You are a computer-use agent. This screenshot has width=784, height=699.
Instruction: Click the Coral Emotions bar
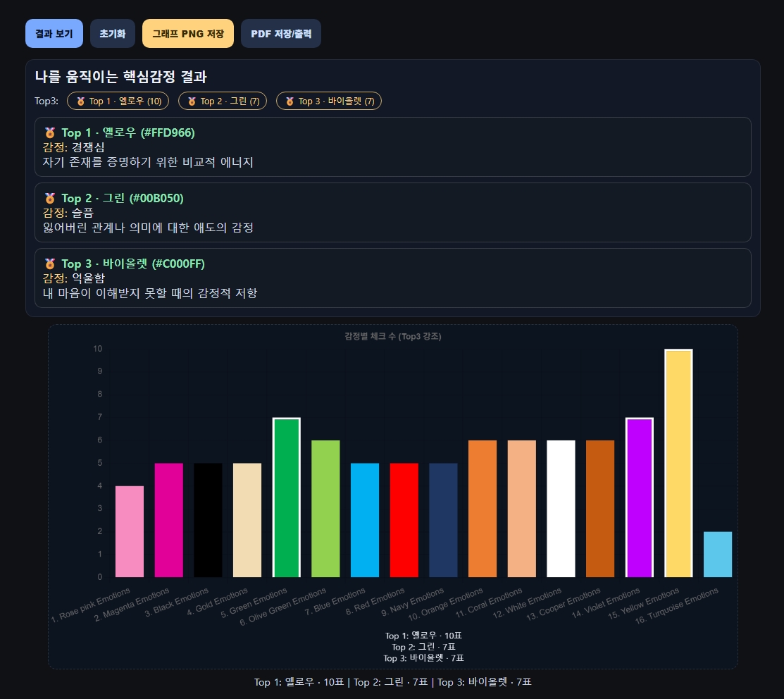[521, 509]
